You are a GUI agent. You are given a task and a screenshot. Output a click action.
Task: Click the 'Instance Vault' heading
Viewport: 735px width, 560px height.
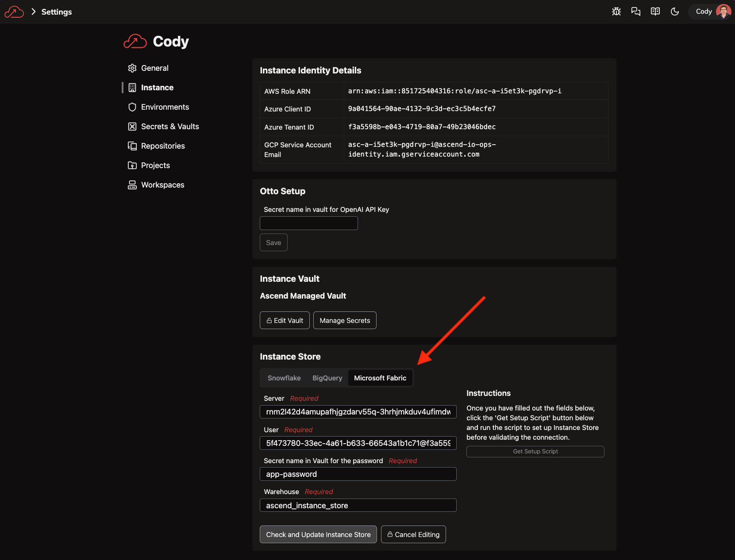290,279
